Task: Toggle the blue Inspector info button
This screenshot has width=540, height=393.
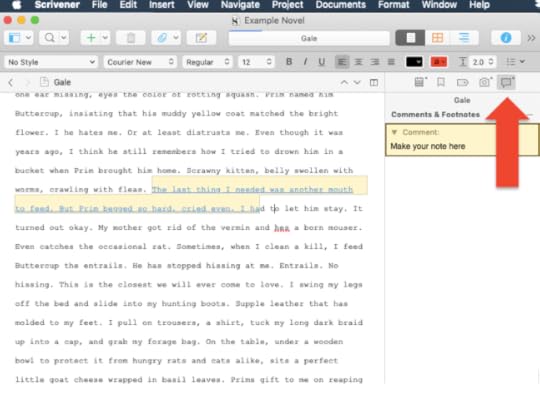Action: click(506, 38)
